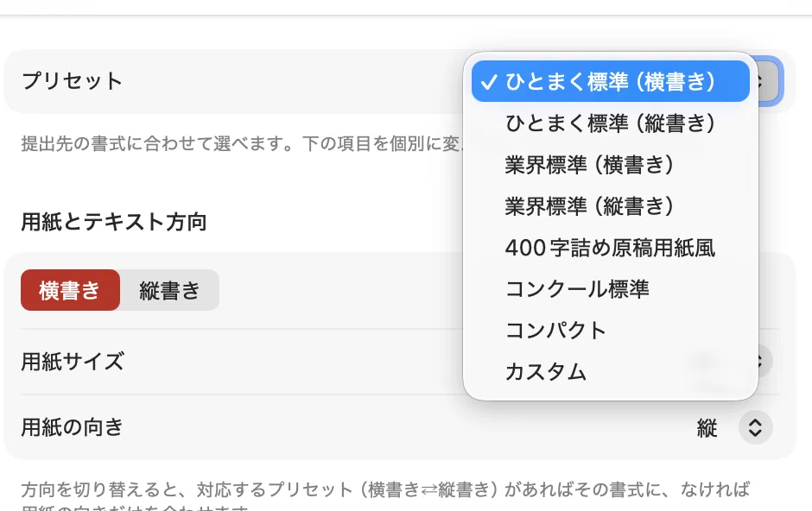Image resolution: width=812 pixels, height=511 pixels.
Task: Click the プリセット popup button edge behind menu
Action: [x=770, y=81]
